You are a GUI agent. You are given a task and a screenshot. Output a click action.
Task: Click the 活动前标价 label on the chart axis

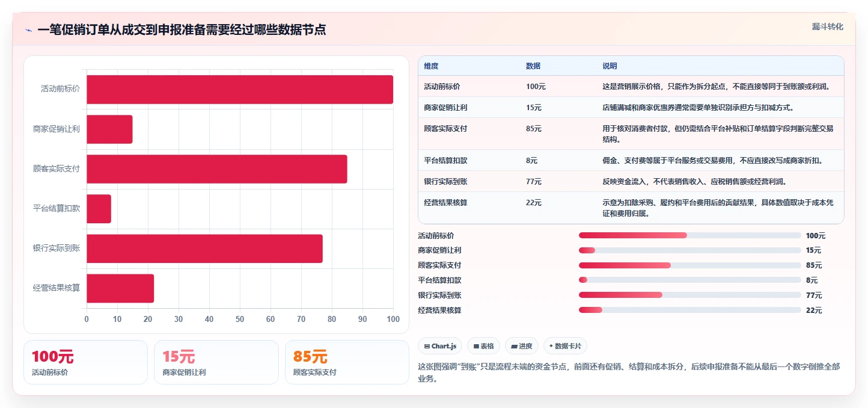coord(60,88)
